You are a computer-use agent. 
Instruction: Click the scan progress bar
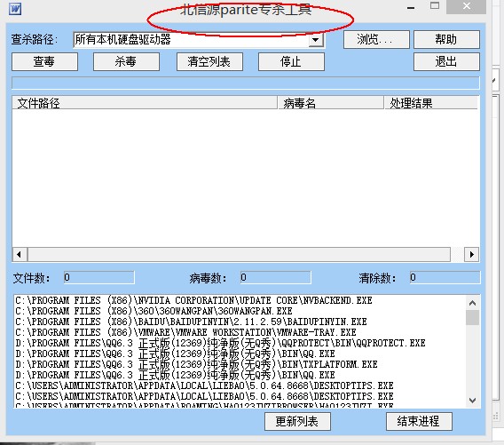246,83
